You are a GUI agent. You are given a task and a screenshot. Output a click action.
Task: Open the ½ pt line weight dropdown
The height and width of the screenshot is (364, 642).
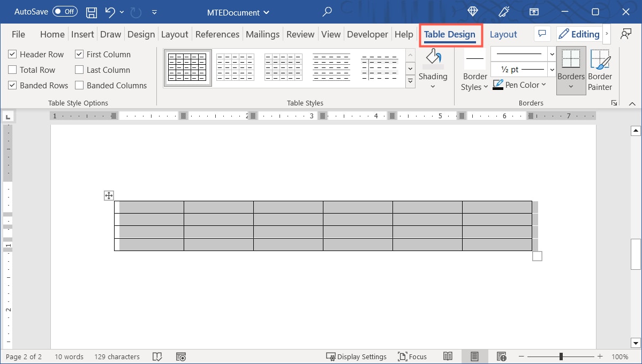click(x=552, y=69)
